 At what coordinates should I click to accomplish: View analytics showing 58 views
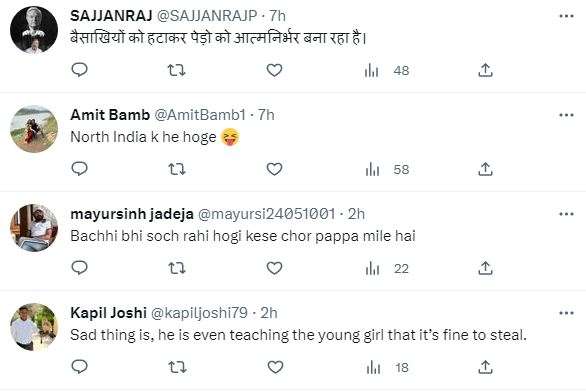click(387, 170)
